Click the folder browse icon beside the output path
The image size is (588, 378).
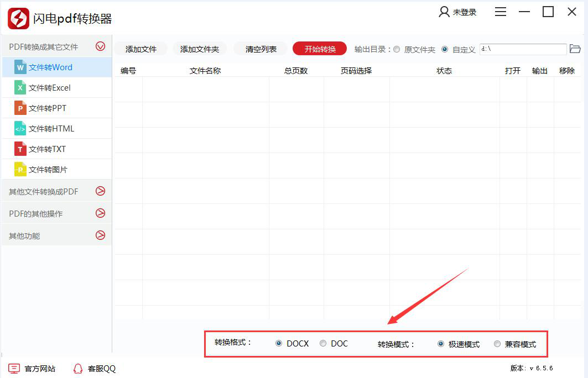pyautogui.click(x=575, y=49)
